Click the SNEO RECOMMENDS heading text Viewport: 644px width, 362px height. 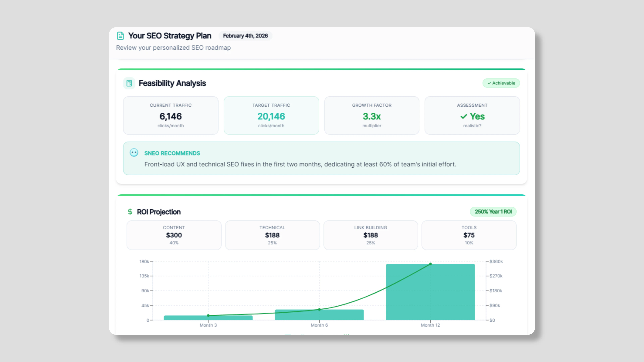point(172,153)
